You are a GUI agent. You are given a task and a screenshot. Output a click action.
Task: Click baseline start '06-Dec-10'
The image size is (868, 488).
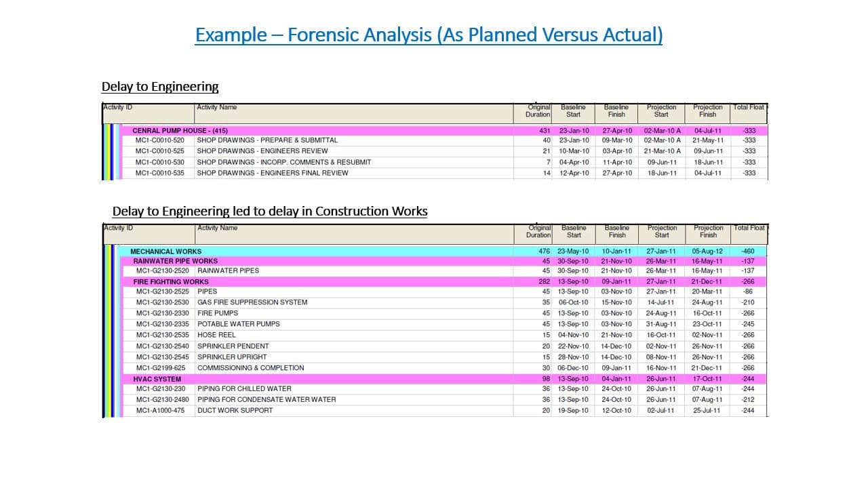574,368
